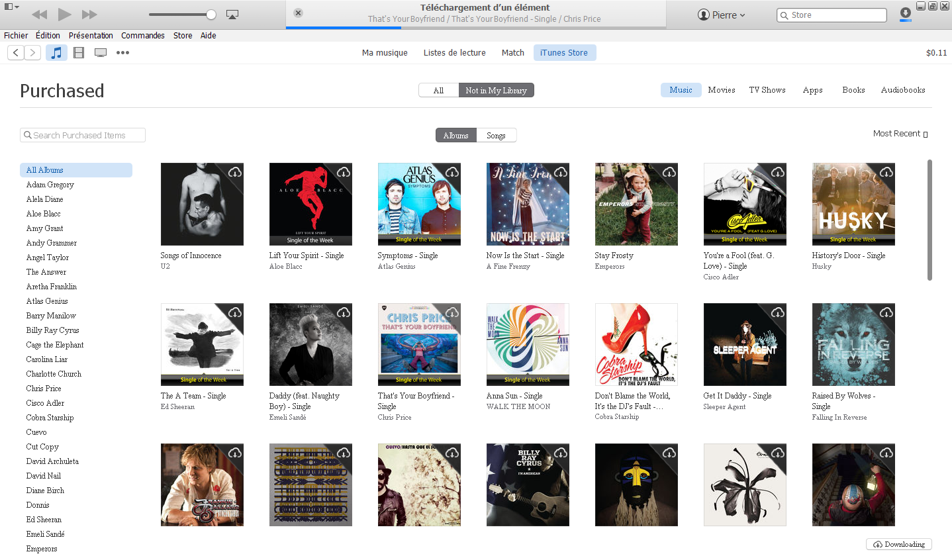Open Commandes menu
The width and height of the screenshot is (952, 560).
click(143, 36)
